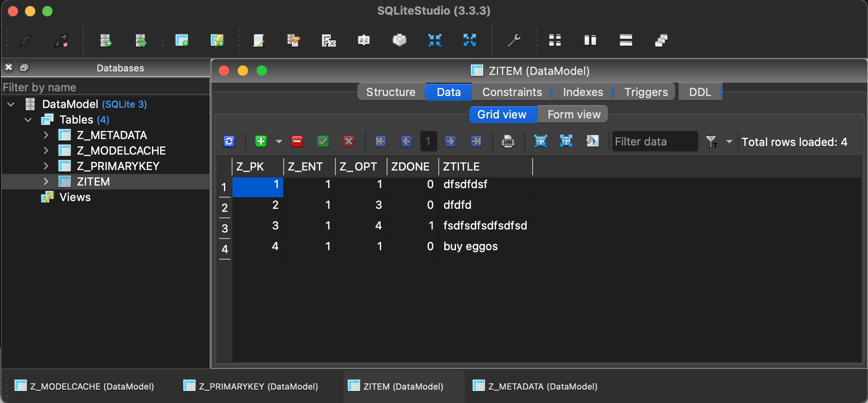The image size is (868, 403).
Task: Open the collations editor (a-z) icon
Action: 364,40
